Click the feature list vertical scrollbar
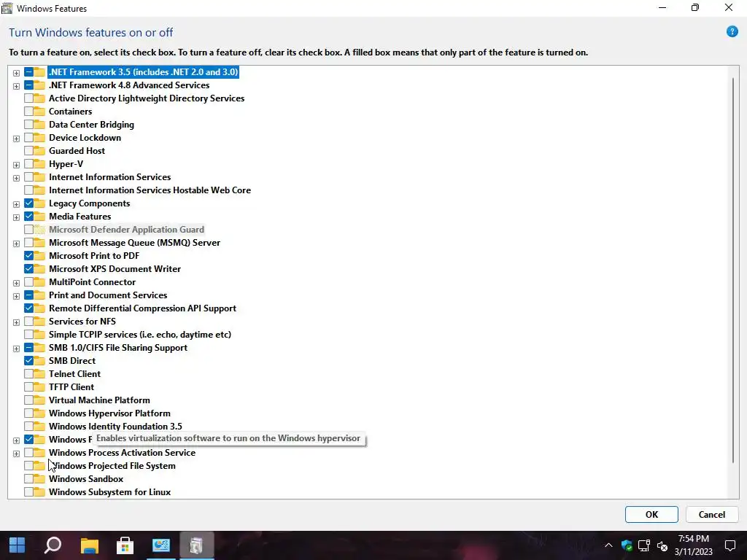The height and width of the screenshot is (560, 747). coord(733,270)
